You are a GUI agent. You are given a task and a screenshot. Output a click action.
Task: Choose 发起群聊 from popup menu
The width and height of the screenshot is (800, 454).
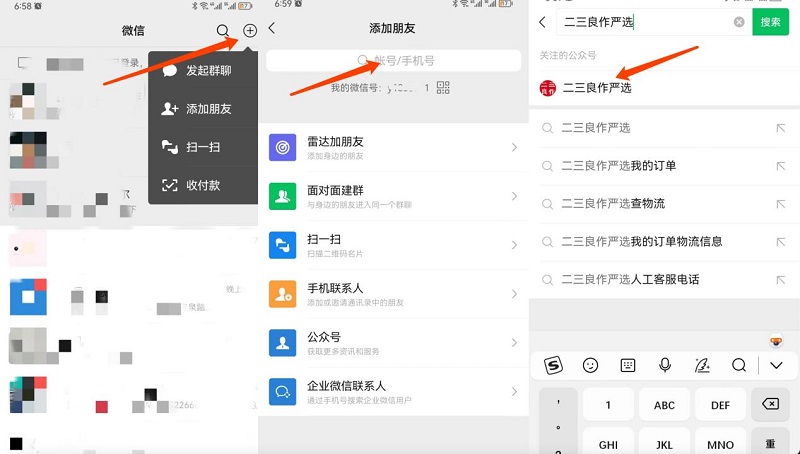point(203,70)
